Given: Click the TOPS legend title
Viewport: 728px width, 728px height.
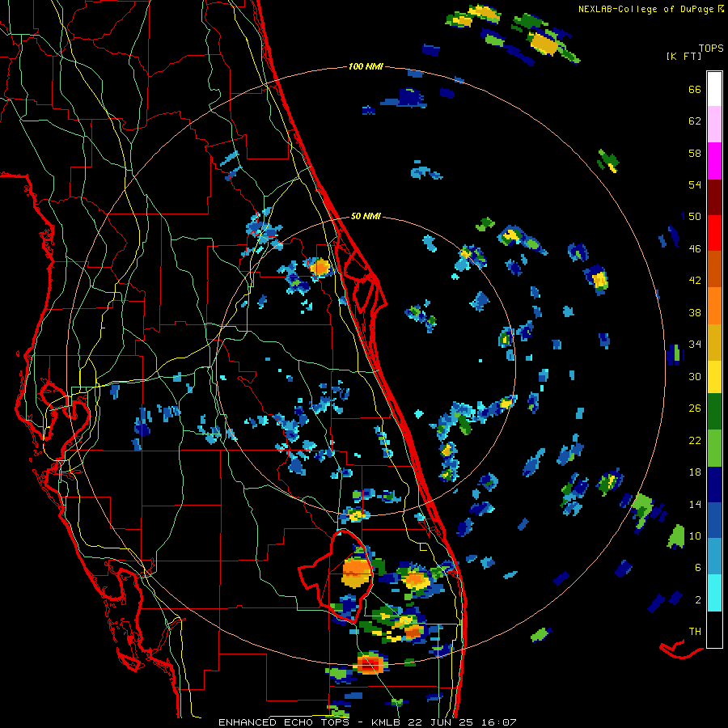Looking at the screenshot, I should point(711,49).
